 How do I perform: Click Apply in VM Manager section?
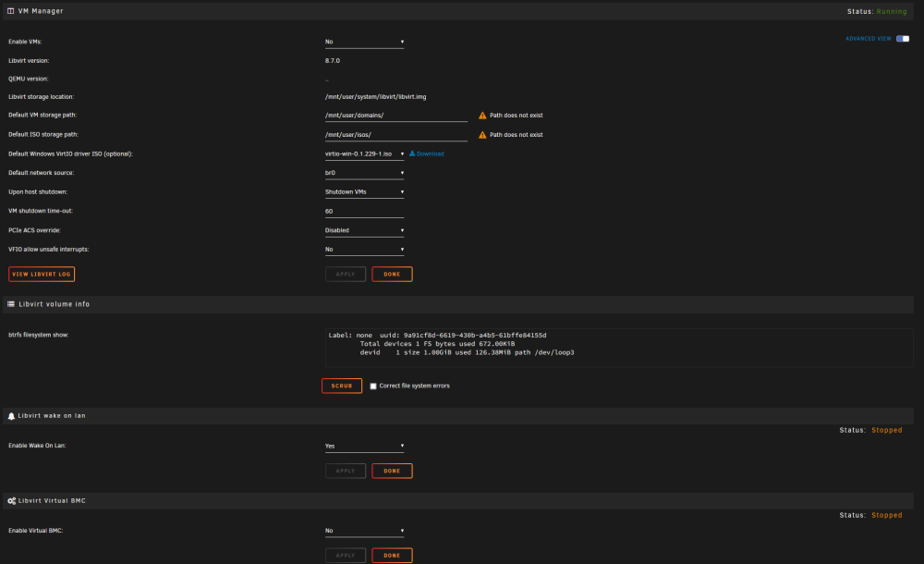(346, 275)
